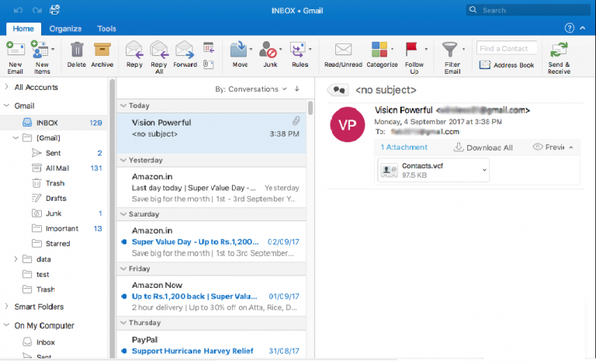Expand the All Accounts section
Viewport: 596px width, 364px height.
[x=6, y=87]
